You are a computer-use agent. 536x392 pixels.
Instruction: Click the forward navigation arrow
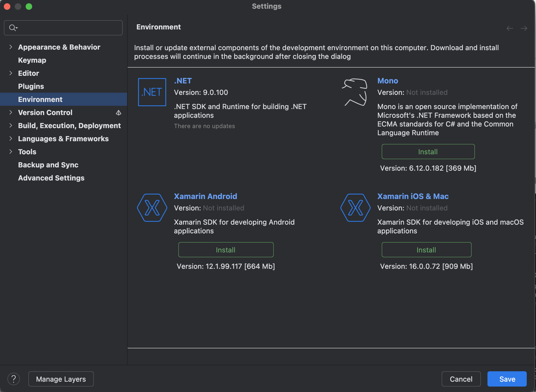[x=524, y=28]
